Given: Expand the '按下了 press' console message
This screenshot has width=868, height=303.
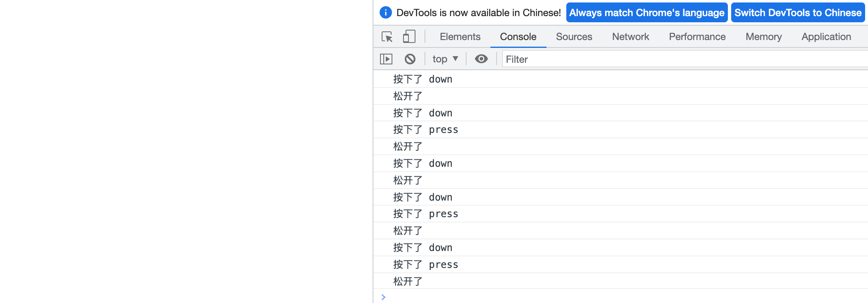Looking at the screenshot, I should [x=425, y=129].
